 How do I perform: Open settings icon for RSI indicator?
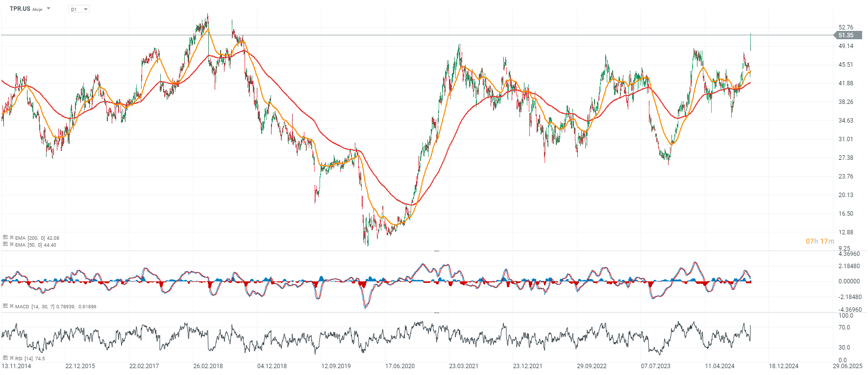click(5, 358)
